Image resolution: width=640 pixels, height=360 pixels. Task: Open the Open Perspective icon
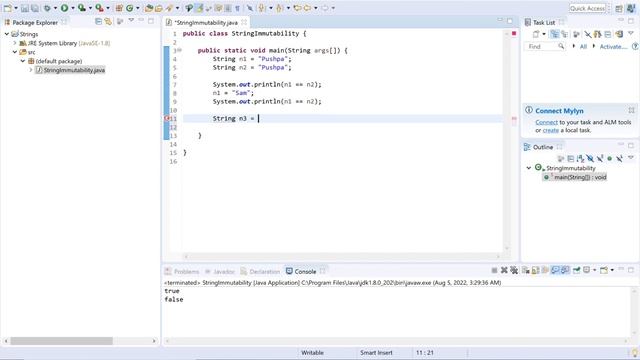pos(619,9)
